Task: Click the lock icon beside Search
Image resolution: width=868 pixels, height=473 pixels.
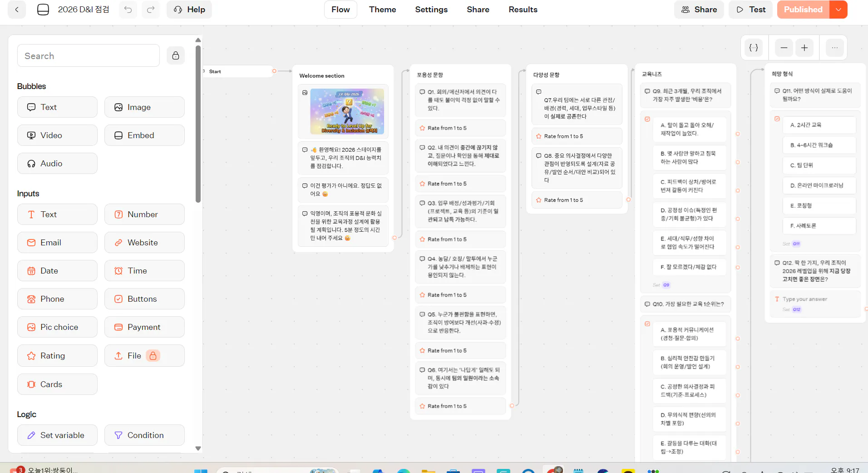Action: [x=176, y=55]
